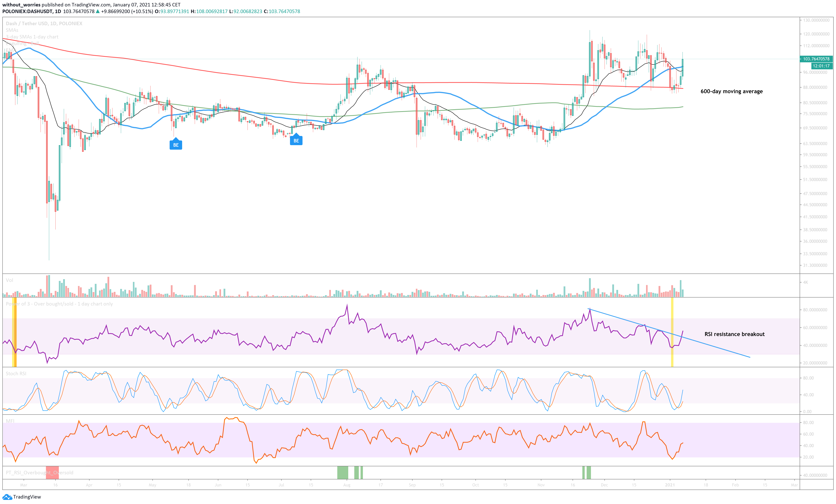Screen dimensions: 836x504
Task: Click the yellow highlight bar near 2021 in the RSI pane
Action: (x=672, y=332)
